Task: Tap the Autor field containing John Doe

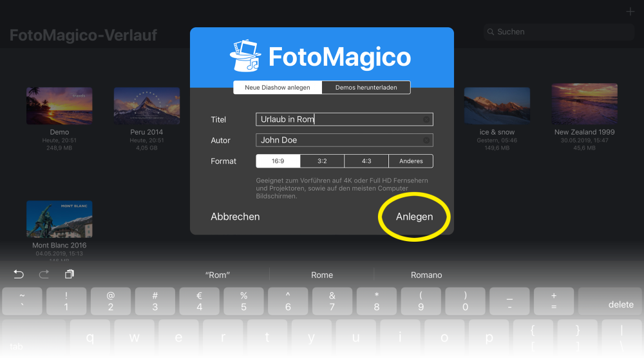Action: pos(344,140)
